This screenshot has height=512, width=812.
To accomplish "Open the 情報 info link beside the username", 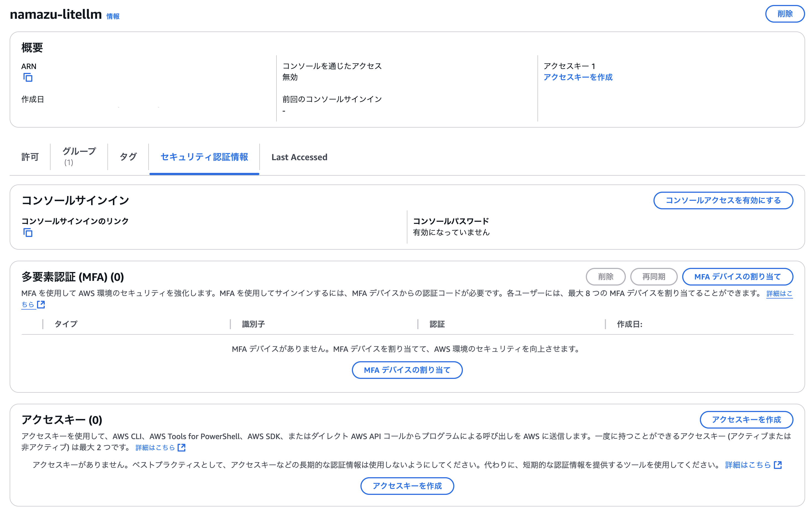I will tap(113, 16).
